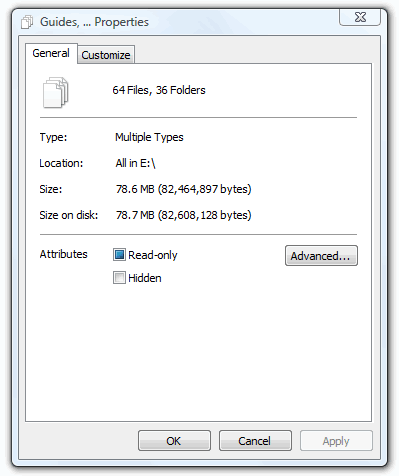Dismiss dialog with Cancel button
Image resolution: width=399 pixels, height=476 pixels.
pyautogui.click(x=255, y=441)
